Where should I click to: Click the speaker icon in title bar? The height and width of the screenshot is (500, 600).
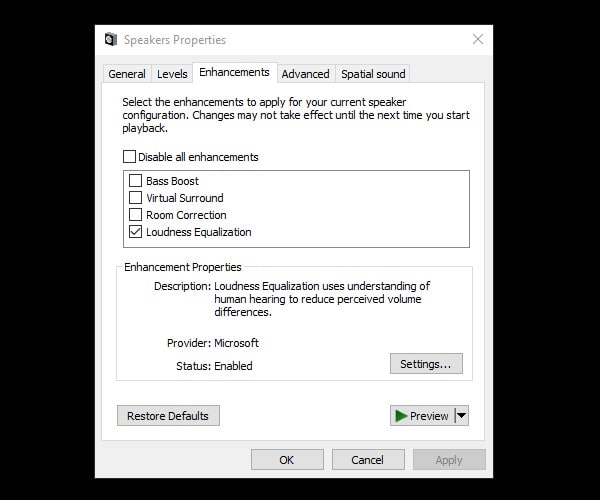tap(111, 40)
